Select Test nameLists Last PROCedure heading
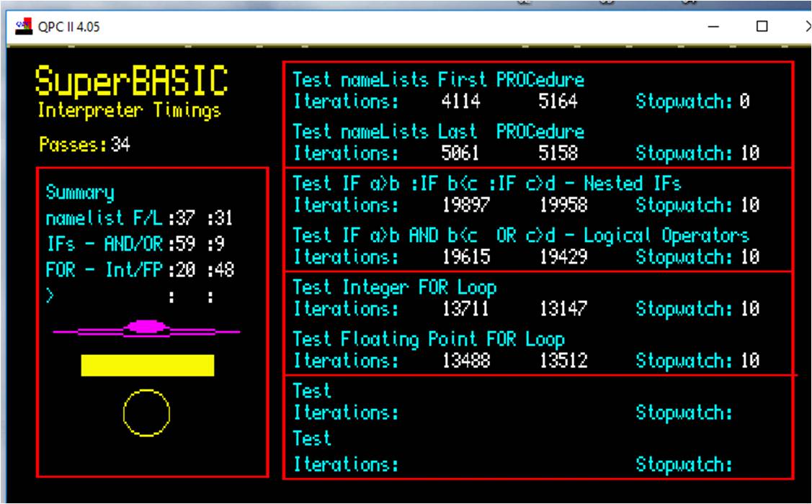The image size is (812, 504). pos(438,132)
